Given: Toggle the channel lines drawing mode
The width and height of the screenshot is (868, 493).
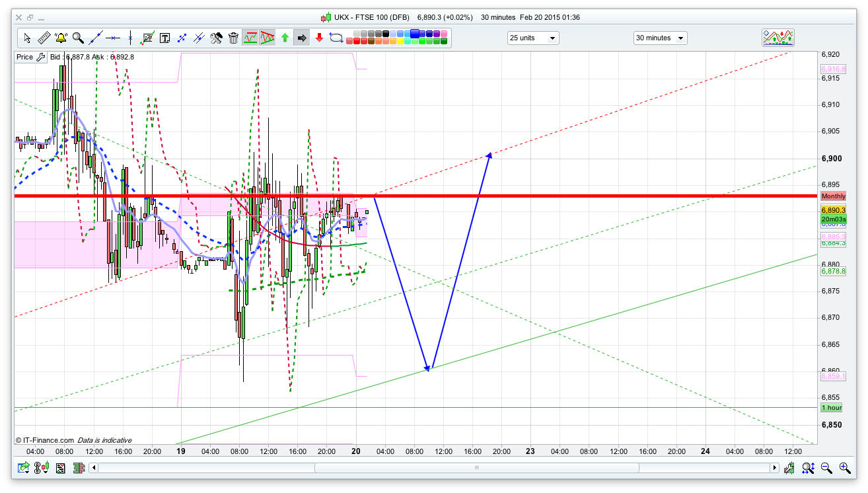Looking at the screenshot, I should click(x=250, y=38).
